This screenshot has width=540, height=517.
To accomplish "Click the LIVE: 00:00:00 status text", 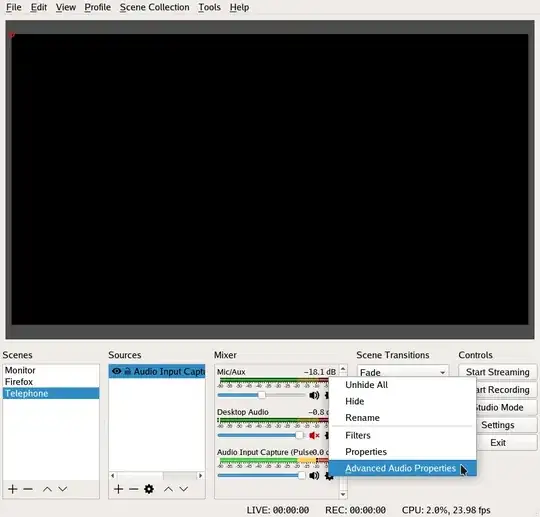I will tap(278, 510).
